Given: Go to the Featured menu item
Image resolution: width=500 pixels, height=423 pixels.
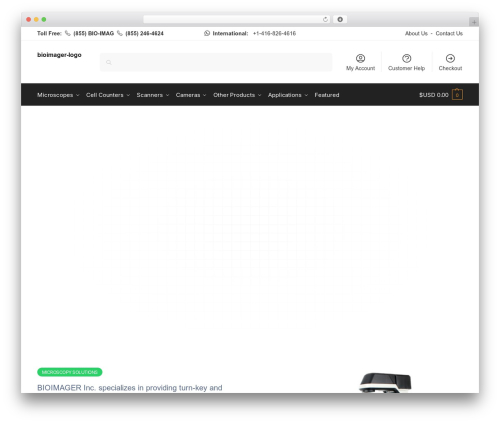Looking at the screenshot, I should coord(327,95).
